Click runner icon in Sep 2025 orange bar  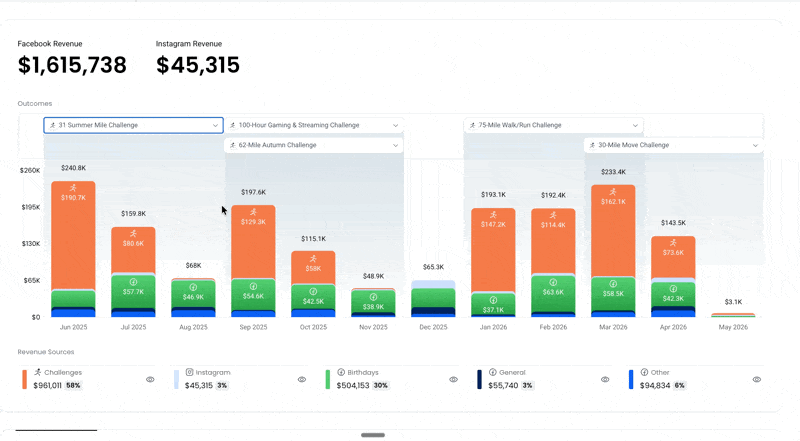[x=253, y=212]
